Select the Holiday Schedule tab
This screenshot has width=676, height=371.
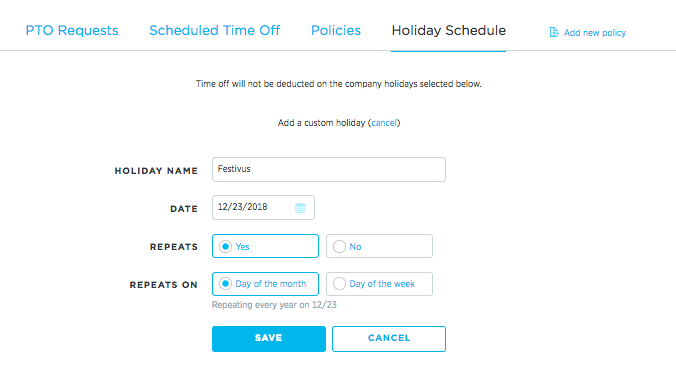point(448,31)
